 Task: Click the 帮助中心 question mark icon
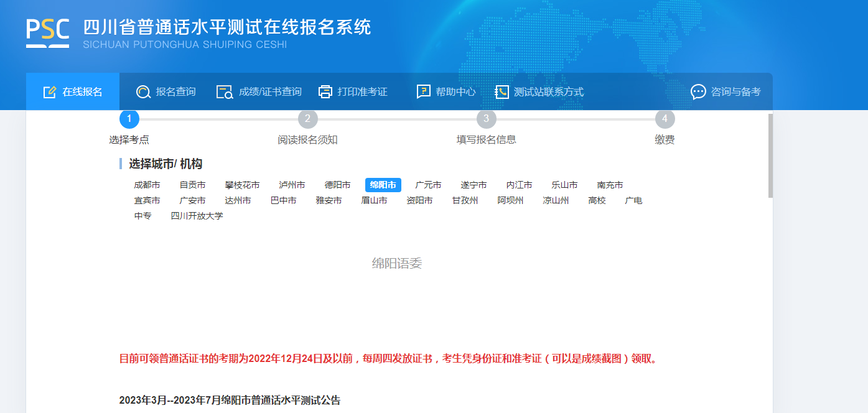pos(424,92)
